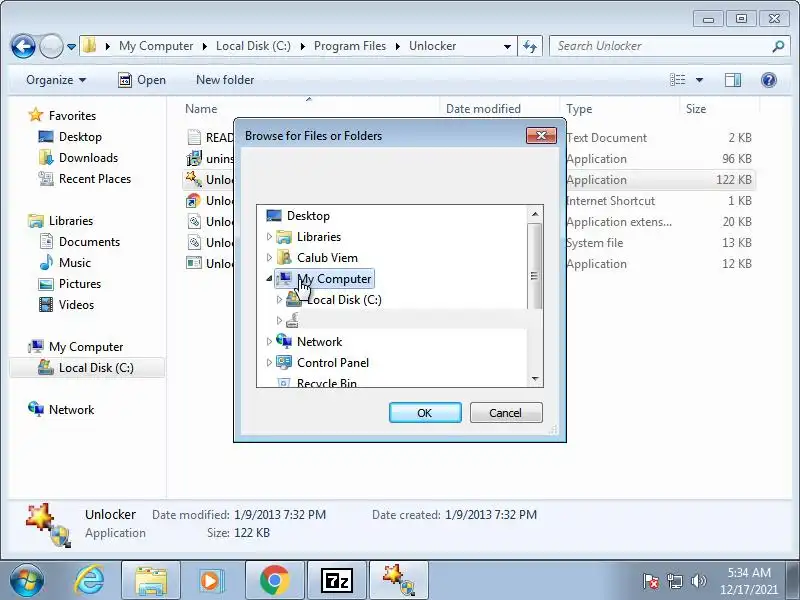The width and height of the screenshot is (800, 600).
Task: Select My Computer in navigation pane
Action: (86, 347)
